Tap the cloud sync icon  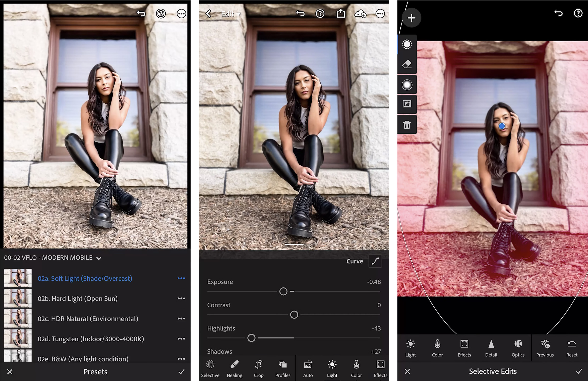(361, 14)
